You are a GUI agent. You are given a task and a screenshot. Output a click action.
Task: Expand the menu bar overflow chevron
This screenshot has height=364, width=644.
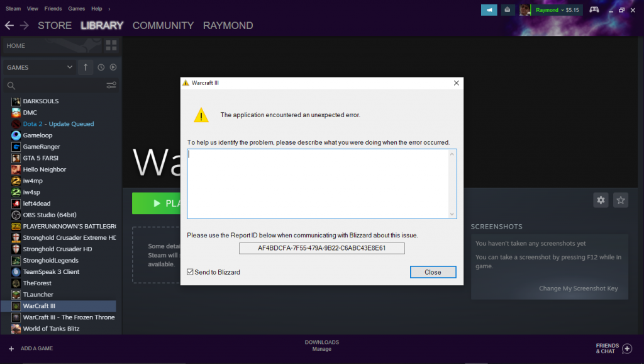(x=109, y=9)
